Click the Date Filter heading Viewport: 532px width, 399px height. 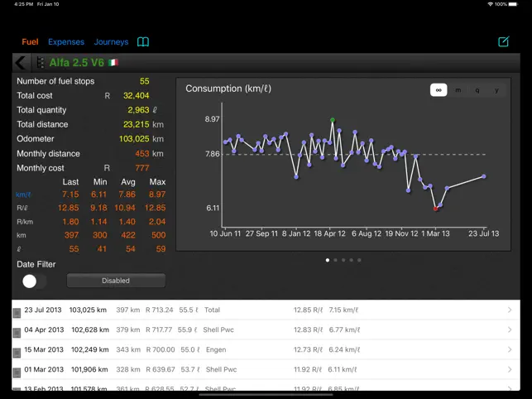tap(36, 264)
